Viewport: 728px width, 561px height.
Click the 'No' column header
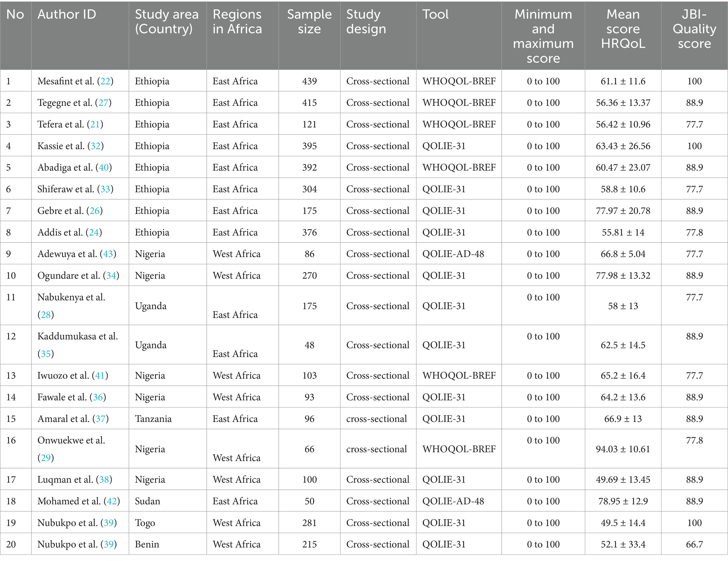coord(15,14)
